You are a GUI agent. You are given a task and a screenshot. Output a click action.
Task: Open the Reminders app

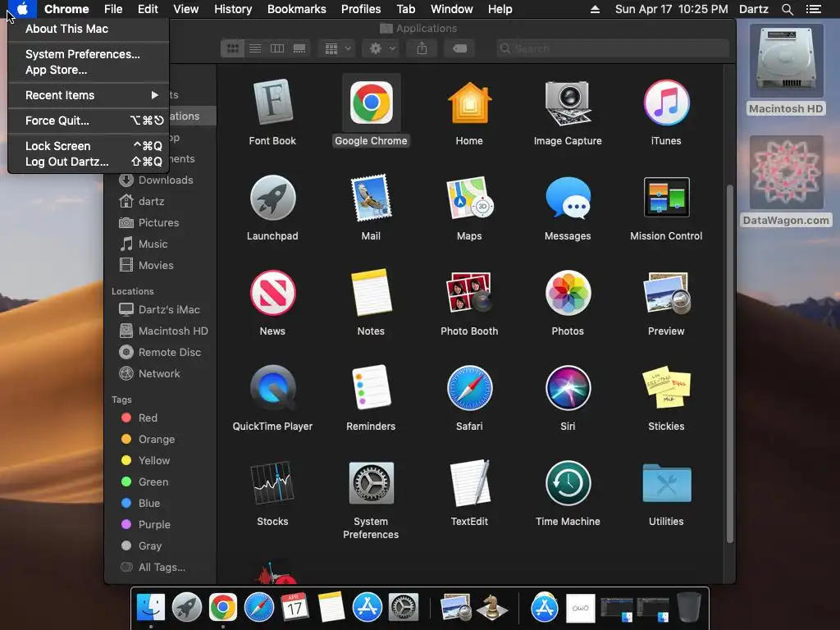click(371, 388)
